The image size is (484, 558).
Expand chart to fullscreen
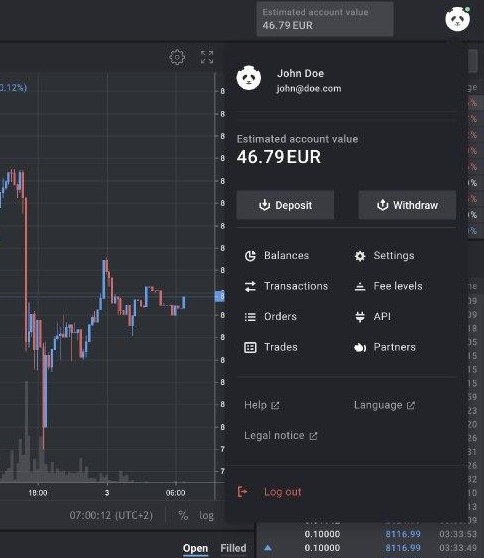coord(207,57)
